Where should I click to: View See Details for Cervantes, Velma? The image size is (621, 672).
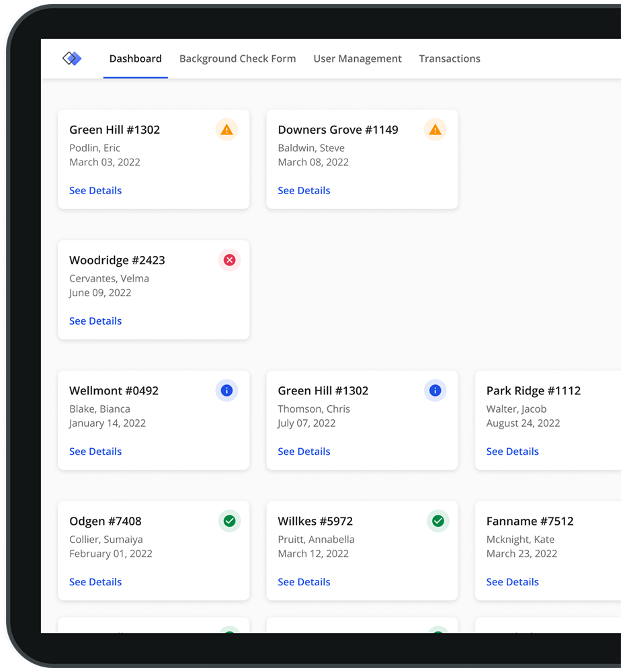[95, 321]
